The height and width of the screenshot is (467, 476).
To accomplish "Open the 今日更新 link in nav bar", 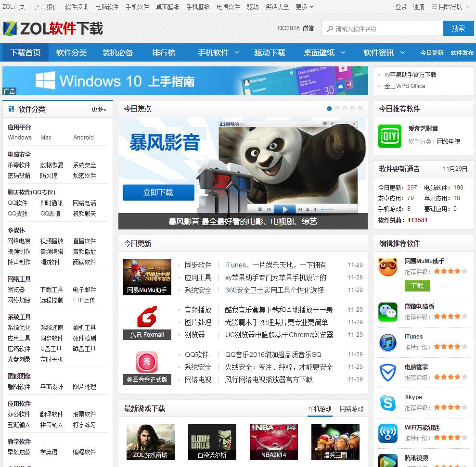I will pyautogui.click(x=432, y=53).
